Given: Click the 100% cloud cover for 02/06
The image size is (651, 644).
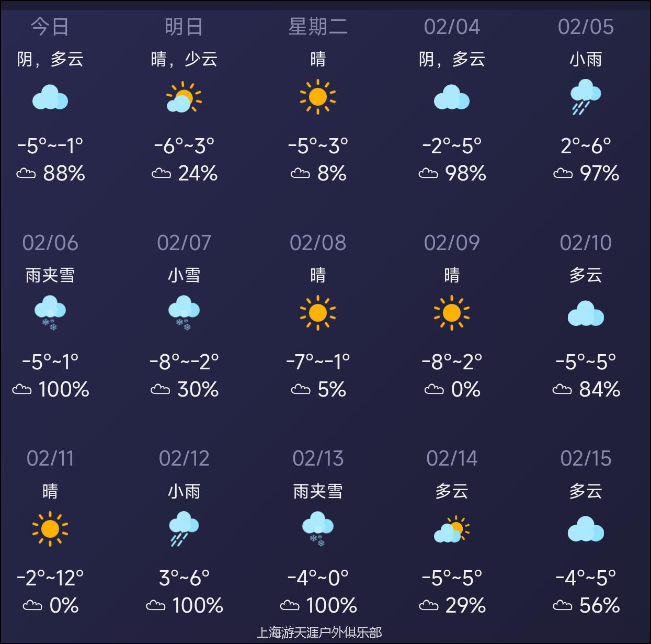Looking at the screenshot, I should [x=64, y=389].
